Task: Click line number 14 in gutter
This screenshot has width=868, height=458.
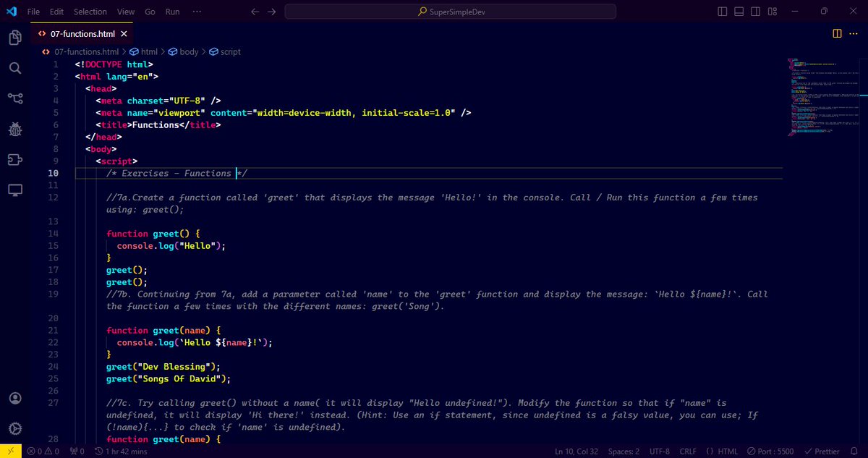Action: pos(54,234)
